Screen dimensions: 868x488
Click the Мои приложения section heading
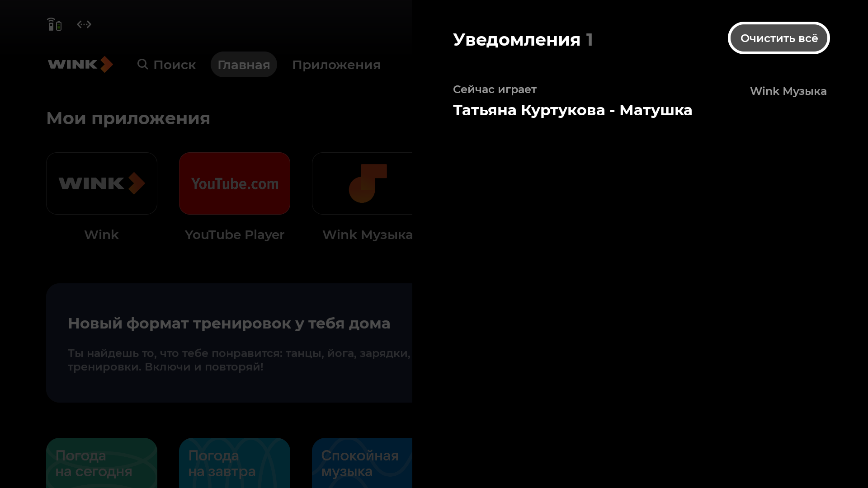(x=128, y=118)
